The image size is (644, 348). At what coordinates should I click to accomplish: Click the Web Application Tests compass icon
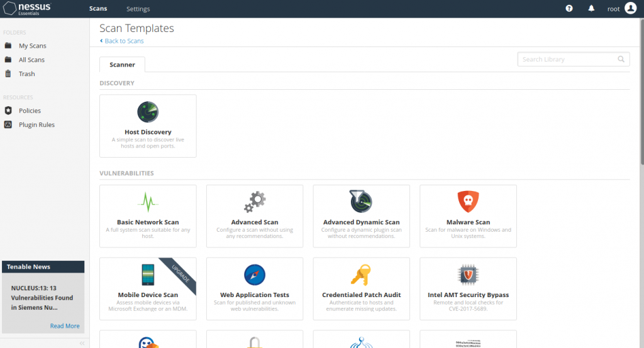click(x=255, y=275)
